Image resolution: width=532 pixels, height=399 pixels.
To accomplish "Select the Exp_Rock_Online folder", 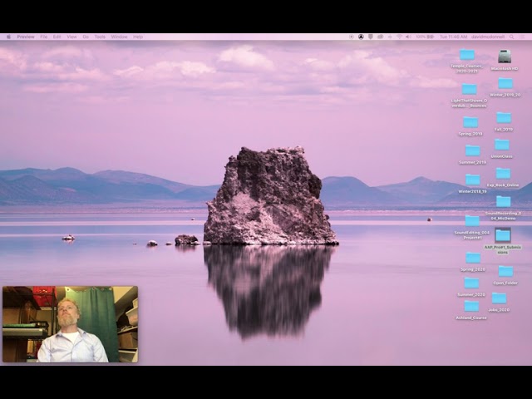I will coord(503,174).
